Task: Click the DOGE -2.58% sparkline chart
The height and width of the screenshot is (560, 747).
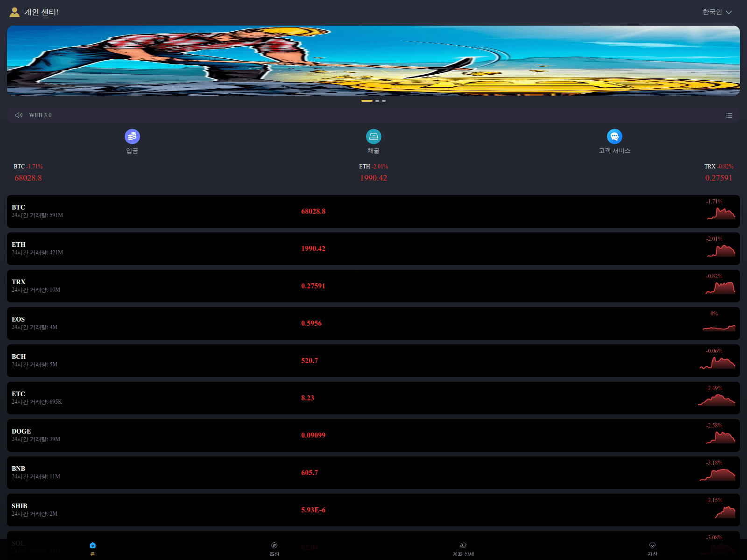Action: click(720, 437)
